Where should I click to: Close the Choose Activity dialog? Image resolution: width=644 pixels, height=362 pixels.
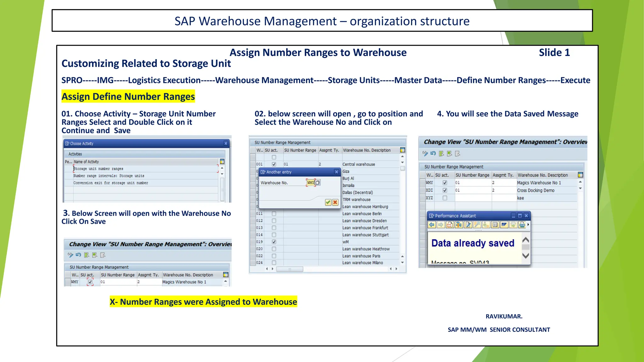click(226, 143)
